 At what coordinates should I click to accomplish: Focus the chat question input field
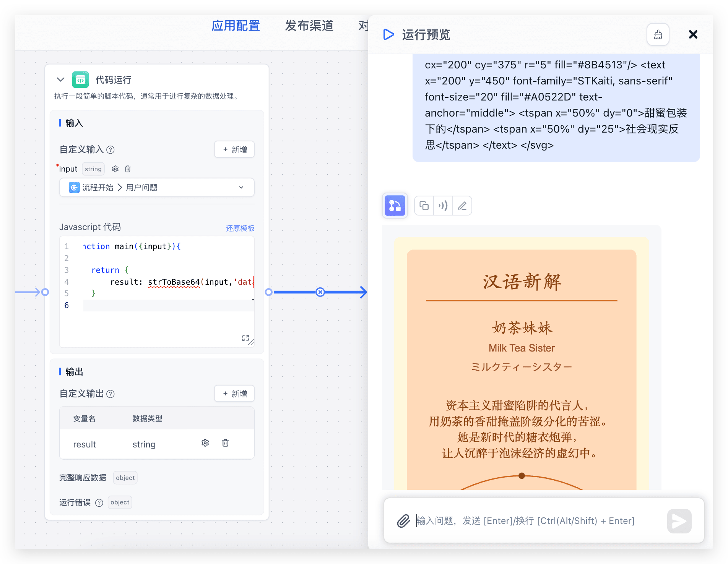[535, 521]
